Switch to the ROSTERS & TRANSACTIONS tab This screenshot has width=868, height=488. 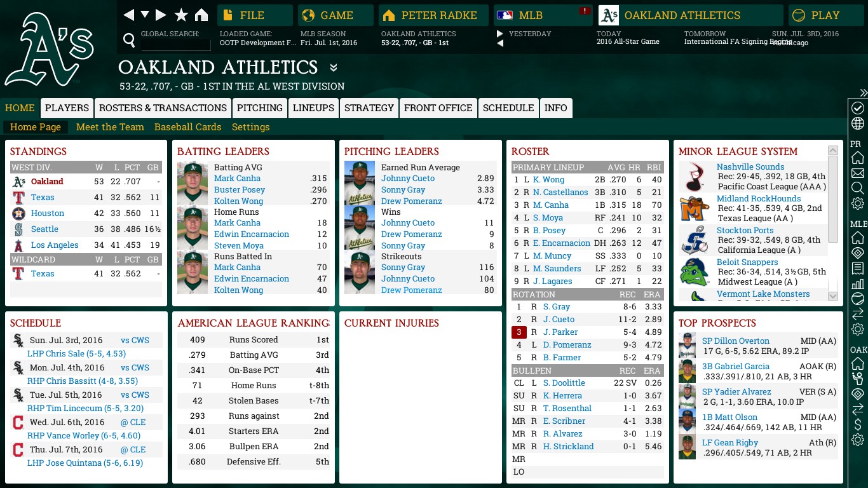[x=163, y=108]
